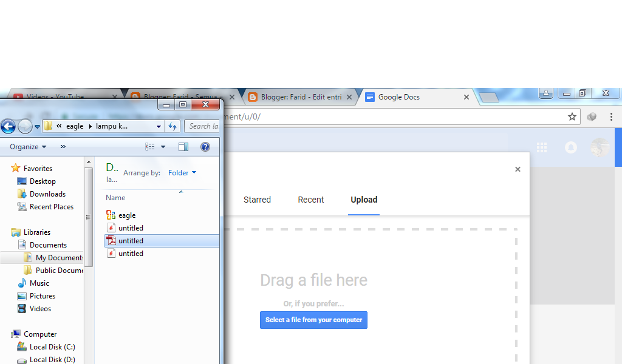Viewport: 622px width, 364px height.
Task: Open Arrange by Folder dropdown
Action: click(182, 173)
